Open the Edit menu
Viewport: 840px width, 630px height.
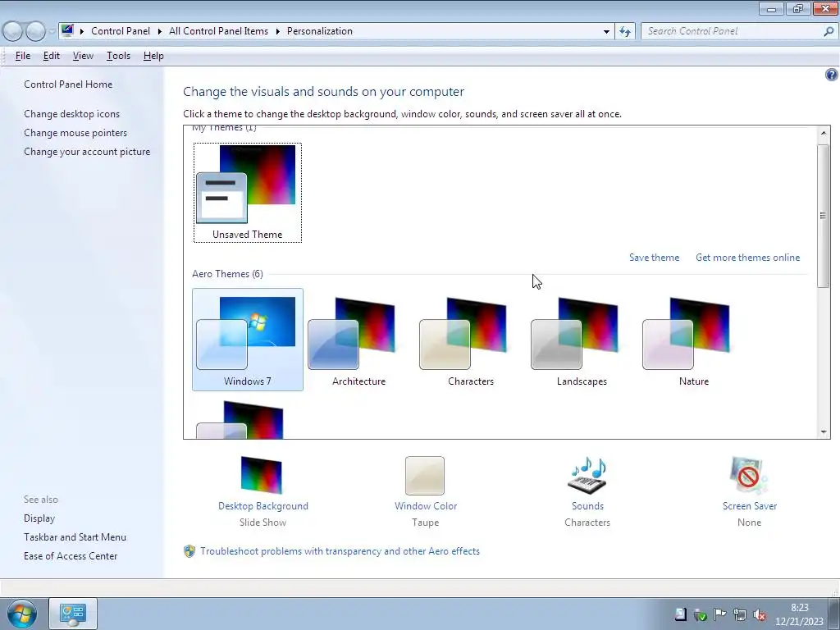[x=52, y=56]
